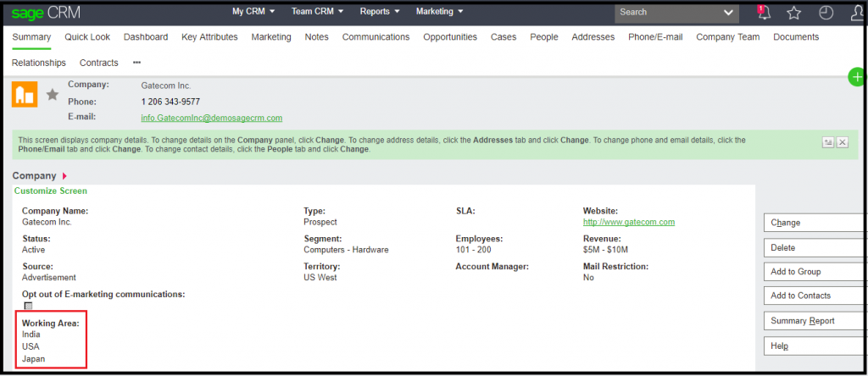The image size is (868, 376).
Task: Click Add to Group button
Action: (815, 272)
